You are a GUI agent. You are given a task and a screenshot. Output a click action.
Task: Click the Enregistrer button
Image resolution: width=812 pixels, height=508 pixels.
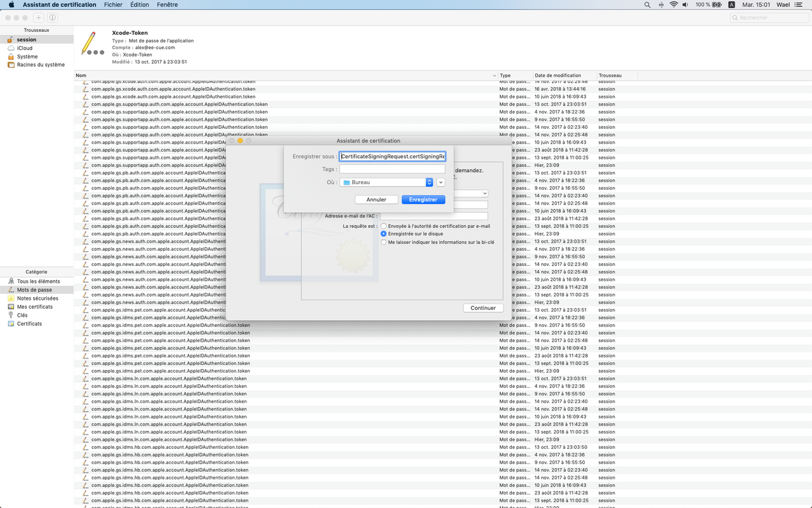click(x=423, y=199)
